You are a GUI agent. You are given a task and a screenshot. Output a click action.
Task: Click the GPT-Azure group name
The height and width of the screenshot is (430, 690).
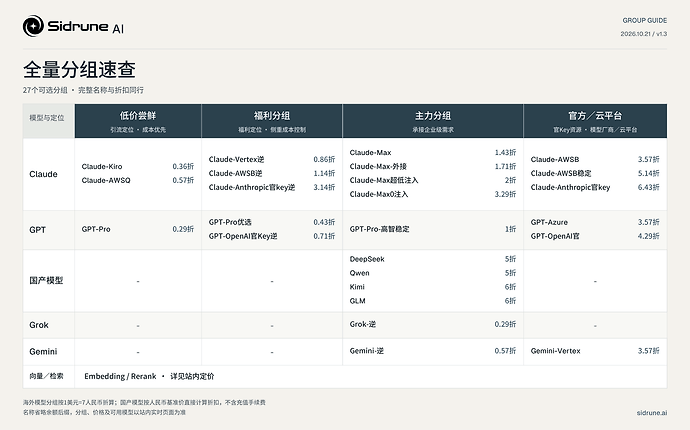point(549,222)
